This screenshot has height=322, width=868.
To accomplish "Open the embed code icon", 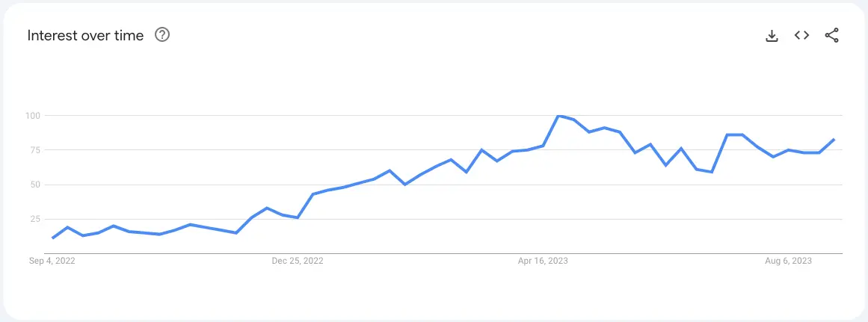I will [801, 35].
